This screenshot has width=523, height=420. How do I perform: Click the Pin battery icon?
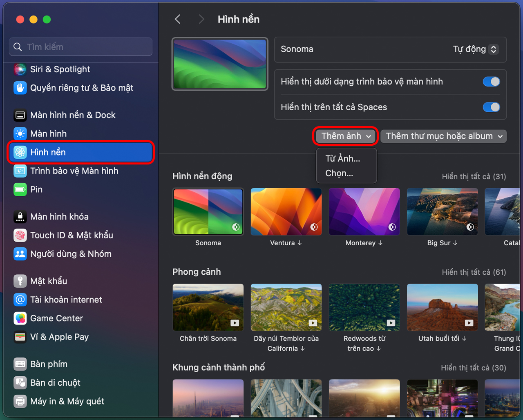point(20,189)
